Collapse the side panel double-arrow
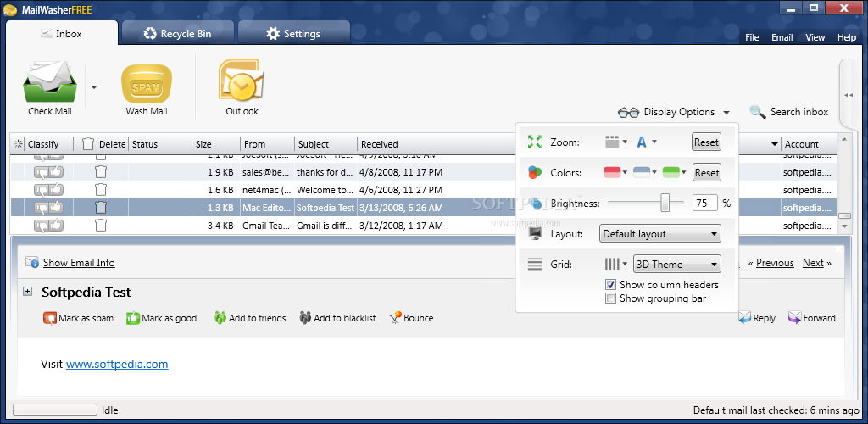The height and width of the screenshot is (424, 868). 849,95
